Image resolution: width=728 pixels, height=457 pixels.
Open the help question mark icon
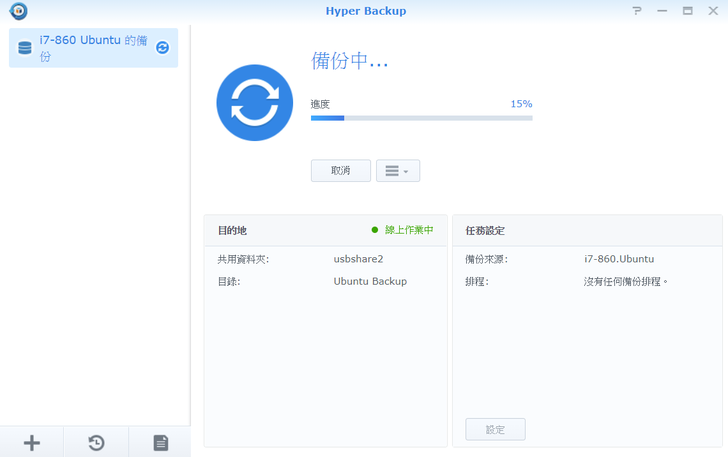tap(637, 11)
